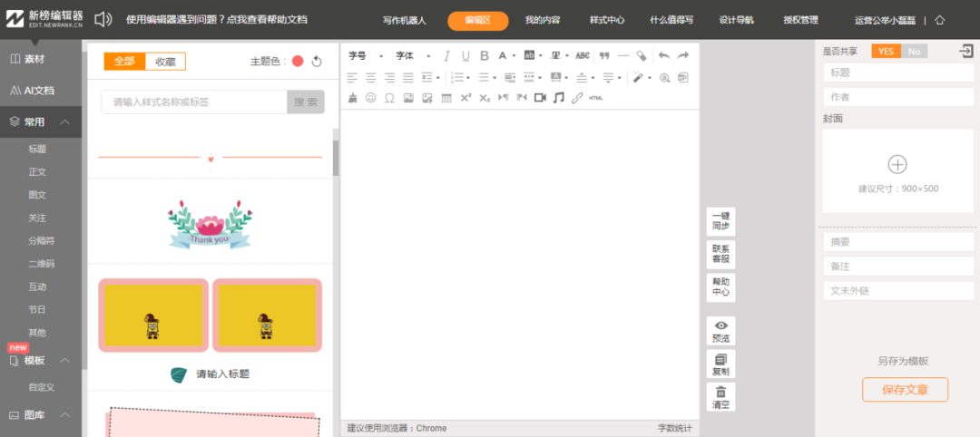Image resolution: width=980 pixels, height=437 pixels.
Task: Insert a hyperlink with the chain icon
Action: click(x=577, y=98)
